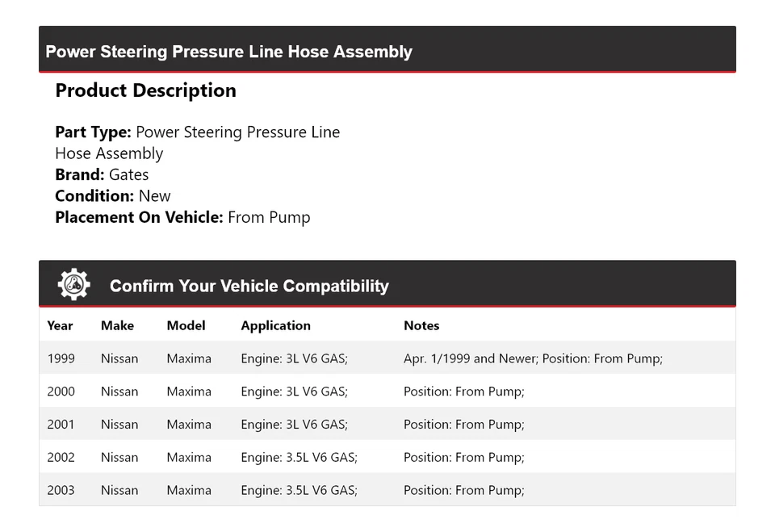The image size is (775, 532).
Task: Click the Brand: Gates line
Action: [x=102, y=174]
